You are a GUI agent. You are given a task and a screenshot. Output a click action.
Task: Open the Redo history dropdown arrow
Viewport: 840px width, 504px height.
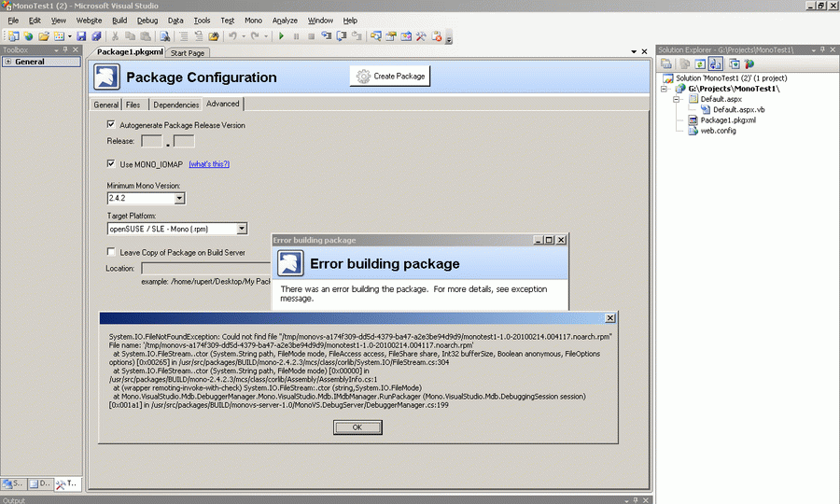point(266,36)
